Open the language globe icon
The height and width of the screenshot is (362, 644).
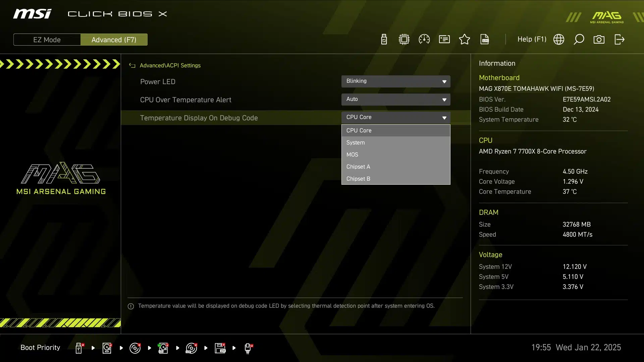559,39
